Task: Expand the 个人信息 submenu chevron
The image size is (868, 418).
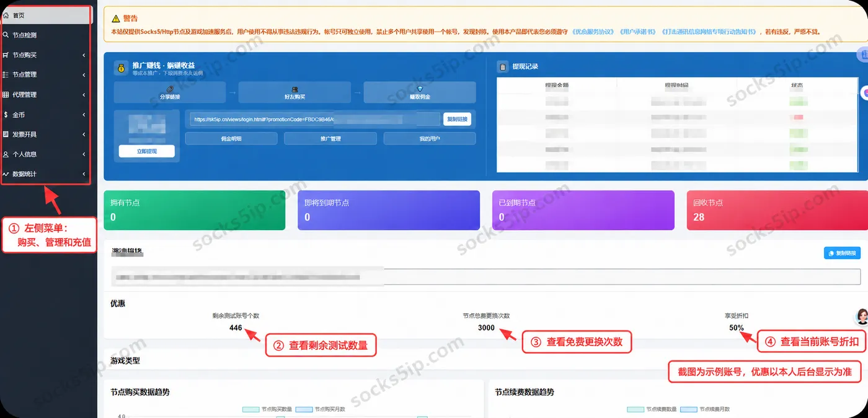Action: (x=84, y=154)
